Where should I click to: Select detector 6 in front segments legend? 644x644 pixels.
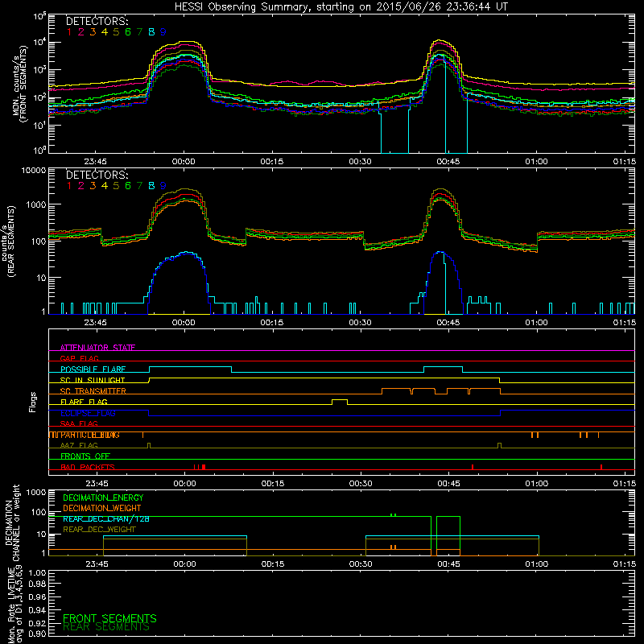pos(128,31)
